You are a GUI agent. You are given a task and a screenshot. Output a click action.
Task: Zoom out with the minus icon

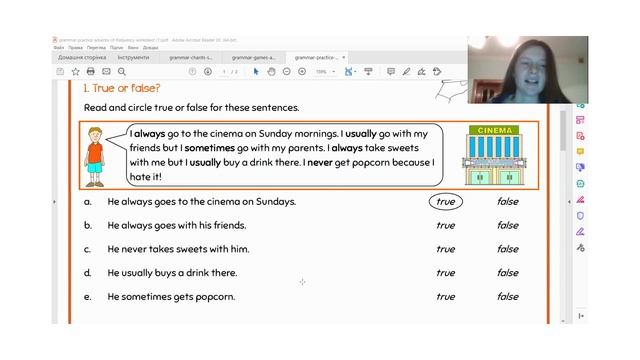pos(287,71)
